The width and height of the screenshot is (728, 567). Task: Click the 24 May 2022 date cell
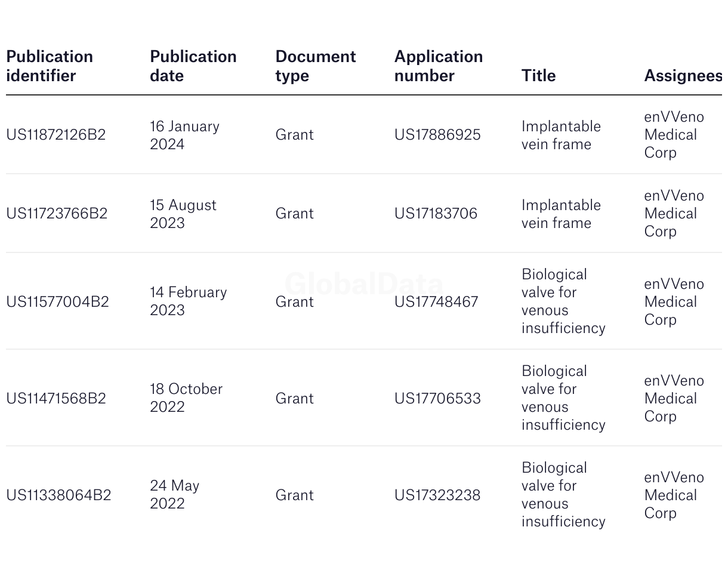pyautogui.click(x=174, y=494)
